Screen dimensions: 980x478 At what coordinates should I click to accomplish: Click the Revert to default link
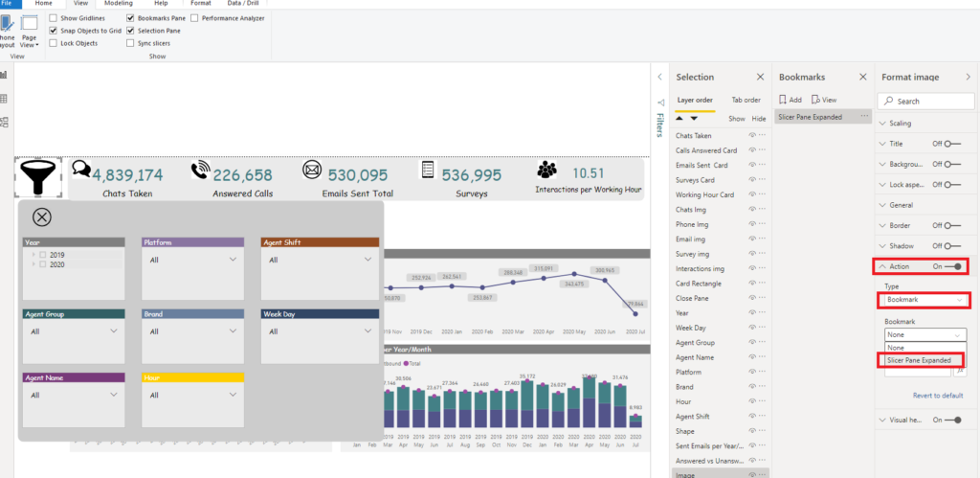[x=938, y=396]
